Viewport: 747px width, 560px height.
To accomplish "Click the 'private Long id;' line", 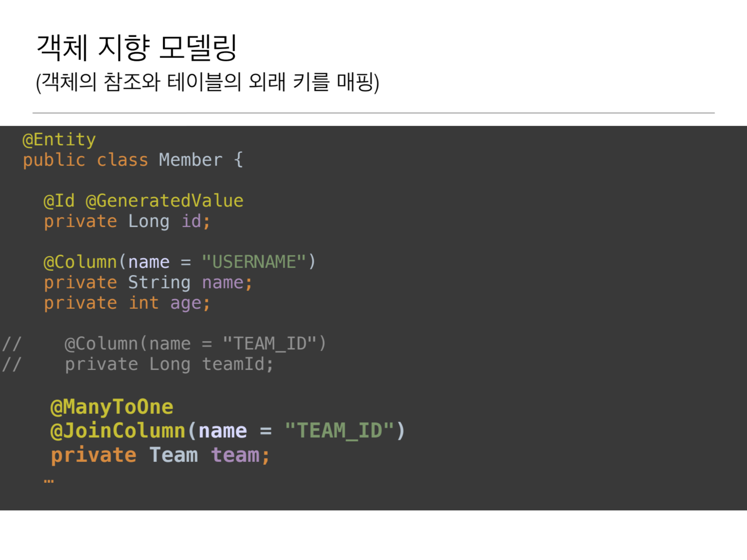I will click(x=127, y=221).
